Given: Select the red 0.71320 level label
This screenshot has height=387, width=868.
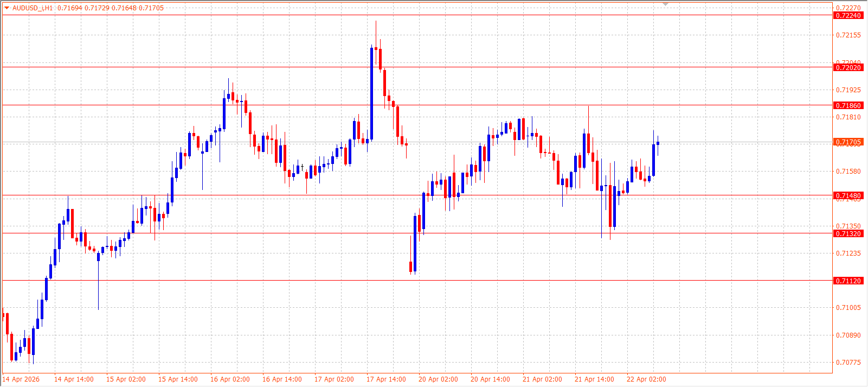Looking at the screenshot, I should coord(848,234).
